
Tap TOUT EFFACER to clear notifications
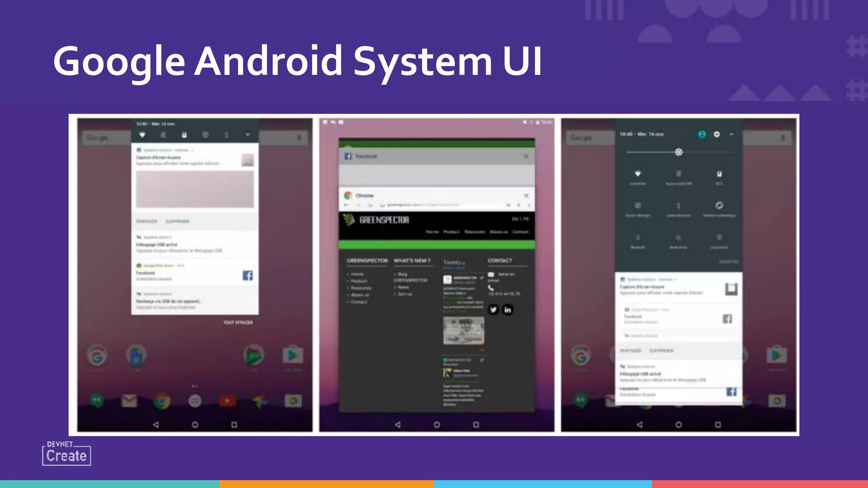(x=238, y=322)
